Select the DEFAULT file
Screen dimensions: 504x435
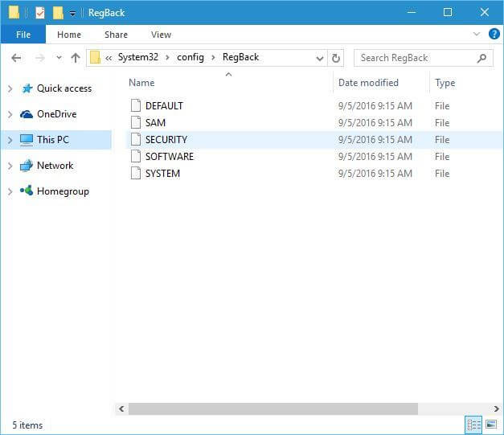tap(164, 106)
